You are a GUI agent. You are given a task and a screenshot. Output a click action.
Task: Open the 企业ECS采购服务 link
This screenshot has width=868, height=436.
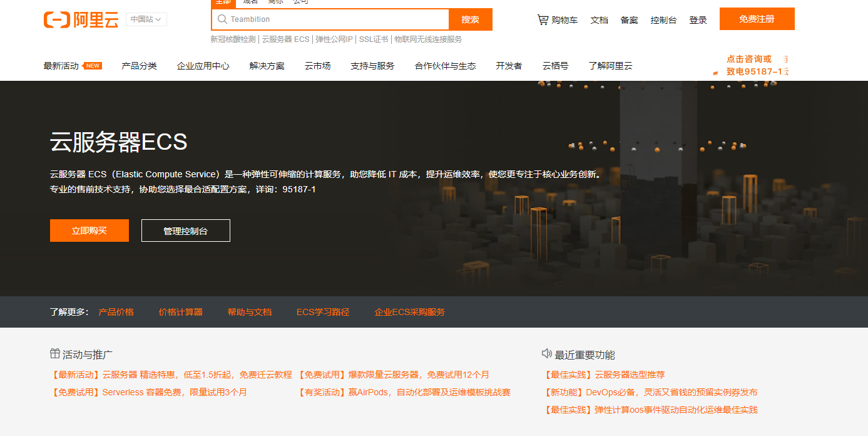[410, 312]
